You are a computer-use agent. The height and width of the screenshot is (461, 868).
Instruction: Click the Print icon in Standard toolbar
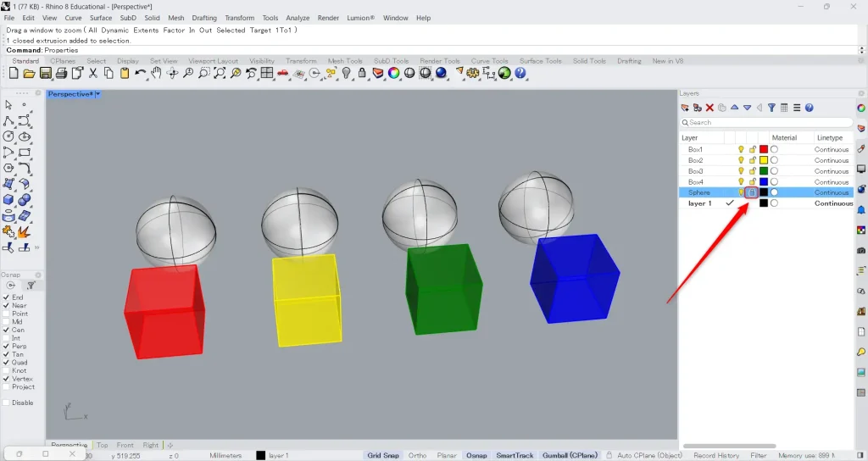tap(62, 74)
